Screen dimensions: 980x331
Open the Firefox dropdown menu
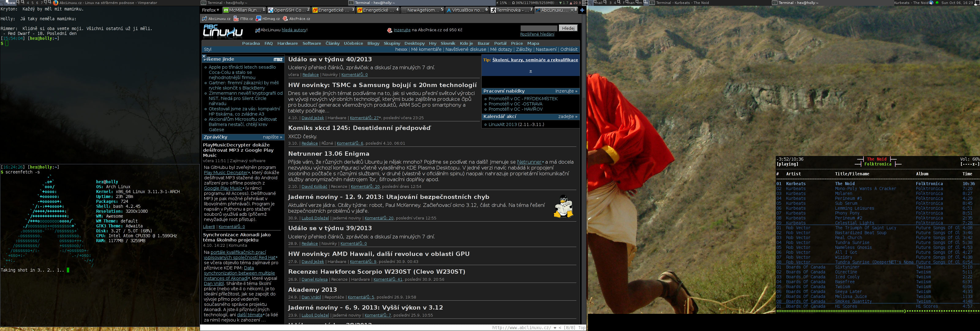(210, 10)
